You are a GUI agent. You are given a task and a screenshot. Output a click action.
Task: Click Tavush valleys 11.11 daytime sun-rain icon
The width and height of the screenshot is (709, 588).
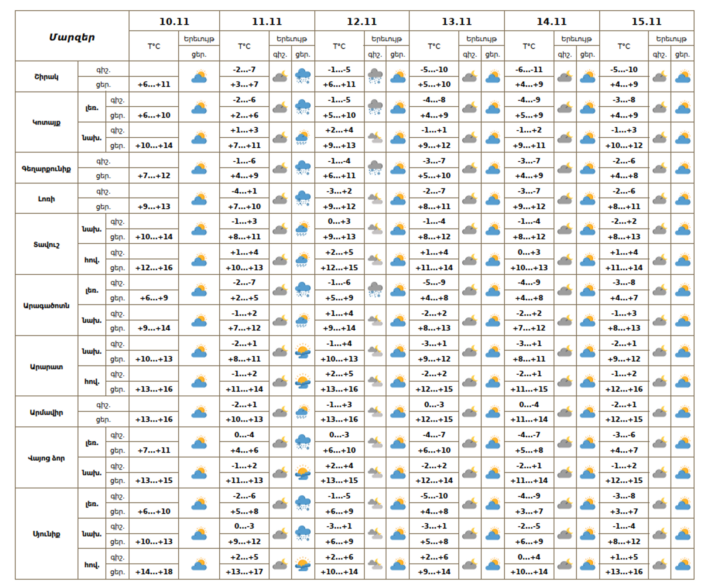coord(303,260)
